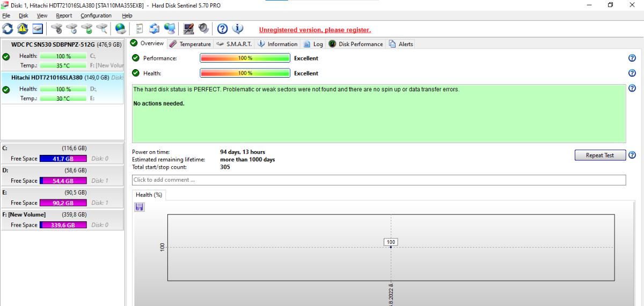This screenshot has width=644, height=306.
Task: Click help icon beside Performance row
Action: (632, 58)
